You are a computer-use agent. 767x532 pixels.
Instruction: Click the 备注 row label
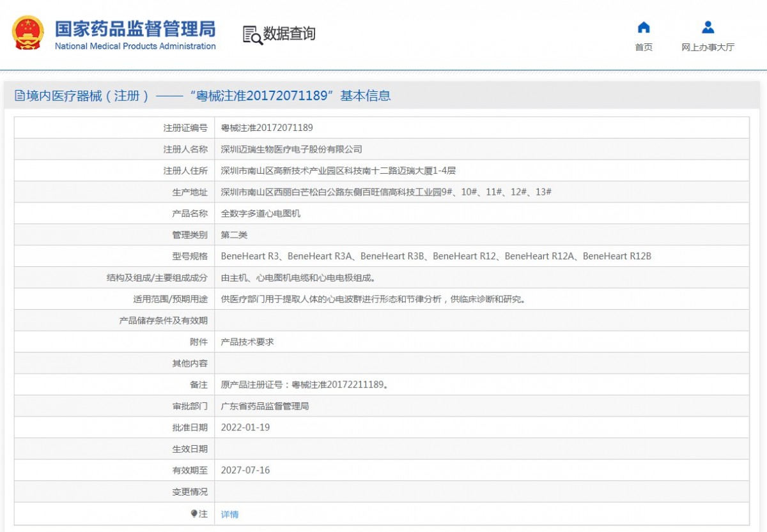point(199,384)
